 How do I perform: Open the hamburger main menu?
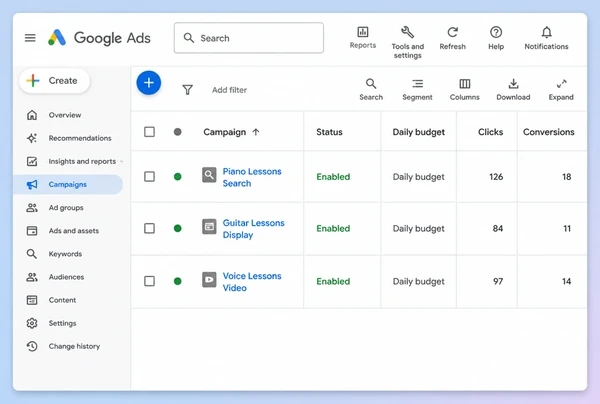click(x=30, y=38)
